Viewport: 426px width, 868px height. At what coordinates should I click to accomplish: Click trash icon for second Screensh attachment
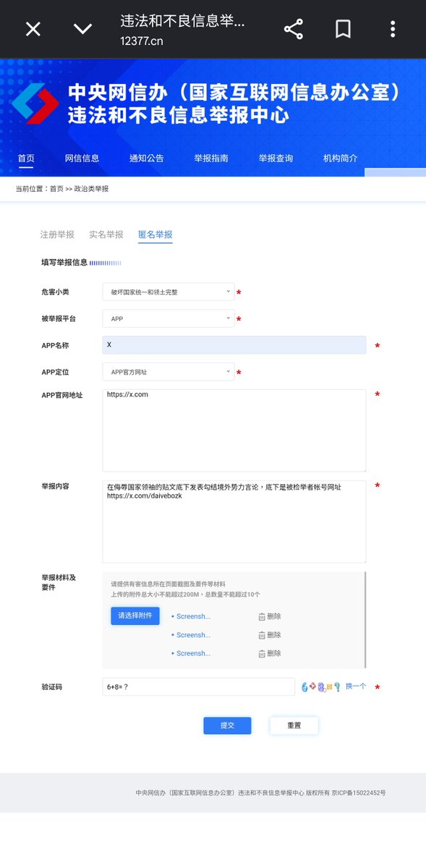[x=262, y=635]
